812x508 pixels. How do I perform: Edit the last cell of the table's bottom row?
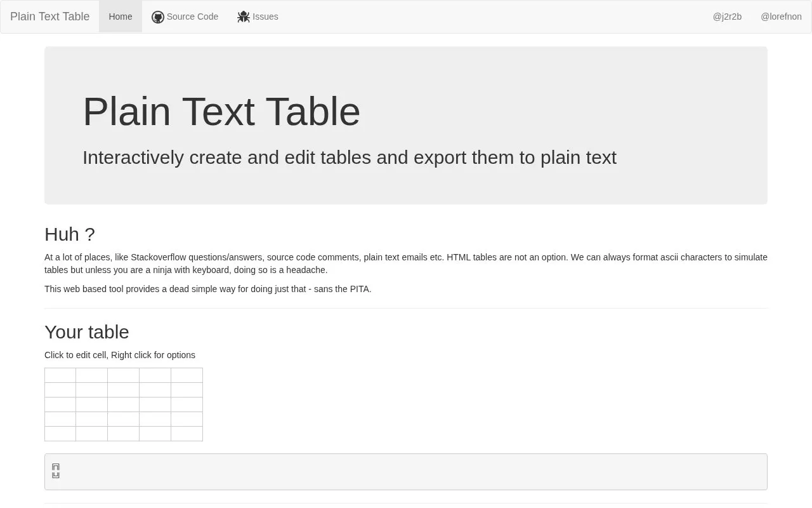(x=187, y=434)
